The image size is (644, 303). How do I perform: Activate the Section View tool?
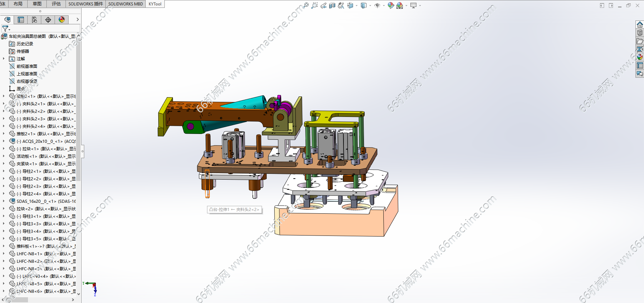pos(332,5)
